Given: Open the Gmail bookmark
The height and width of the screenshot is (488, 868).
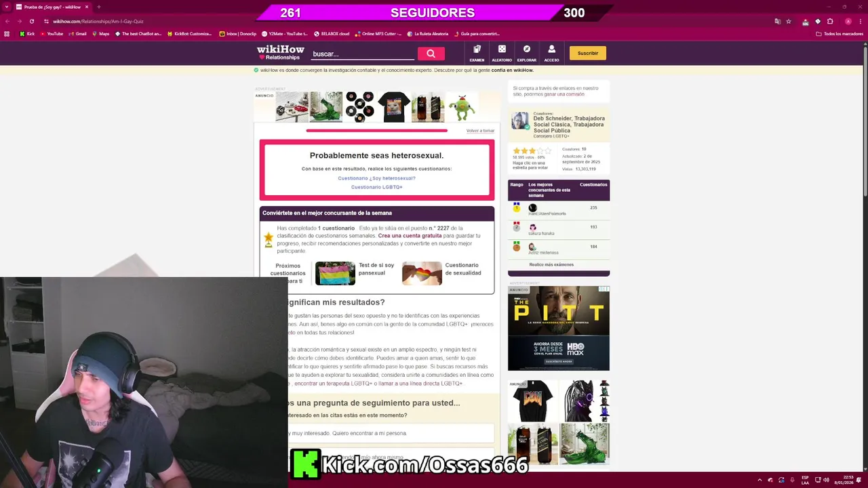Looking at the screenshot, I should 77,34.
